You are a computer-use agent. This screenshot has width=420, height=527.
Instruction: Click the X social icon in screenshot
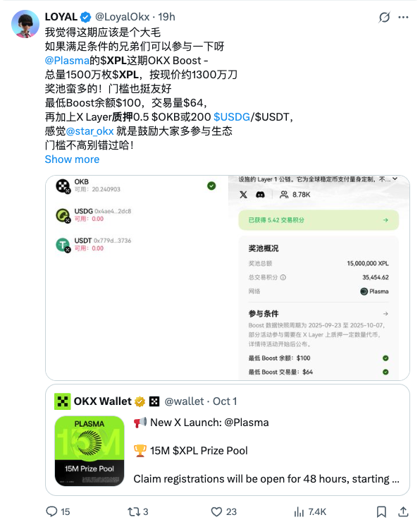tap(243, 195)
